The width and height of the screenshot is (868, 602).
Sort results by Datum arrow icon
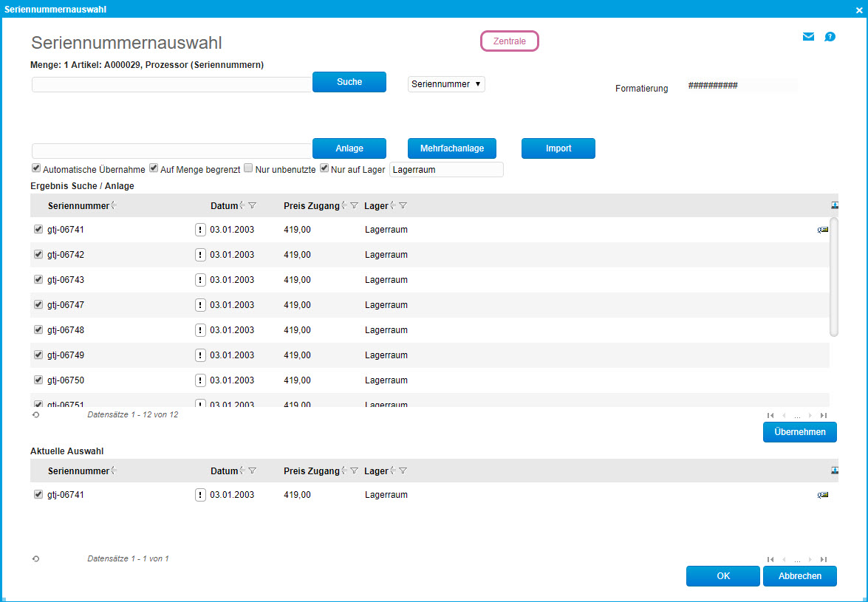click(242, 205)
